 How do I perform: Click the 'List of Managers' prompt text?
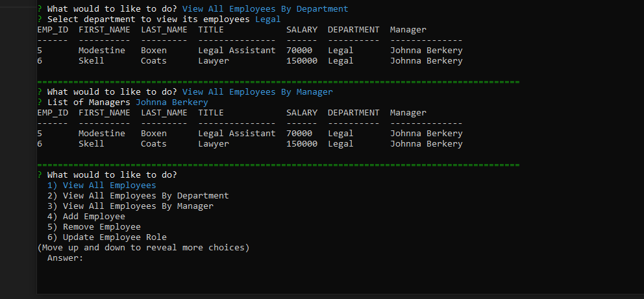click(89, 102)
